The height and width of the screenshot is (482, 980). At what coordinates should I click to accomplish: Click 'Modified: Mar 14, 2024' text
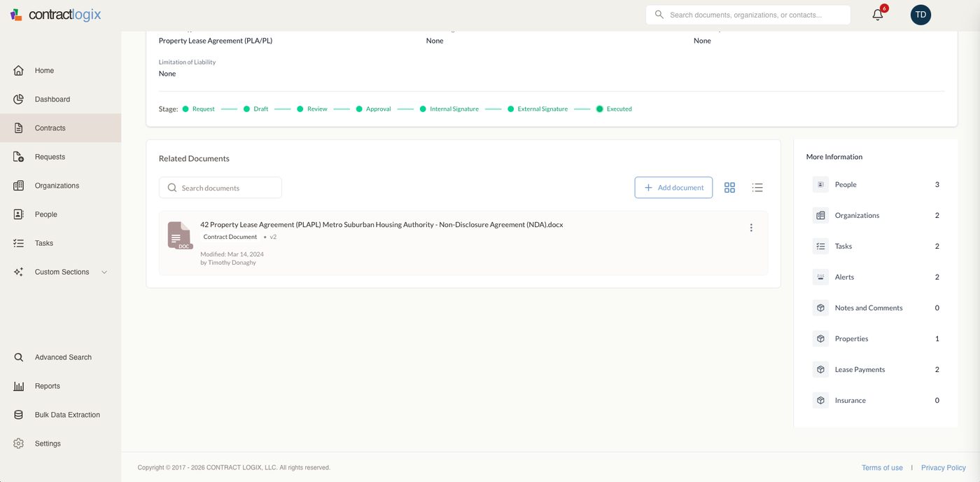point(232,254)
